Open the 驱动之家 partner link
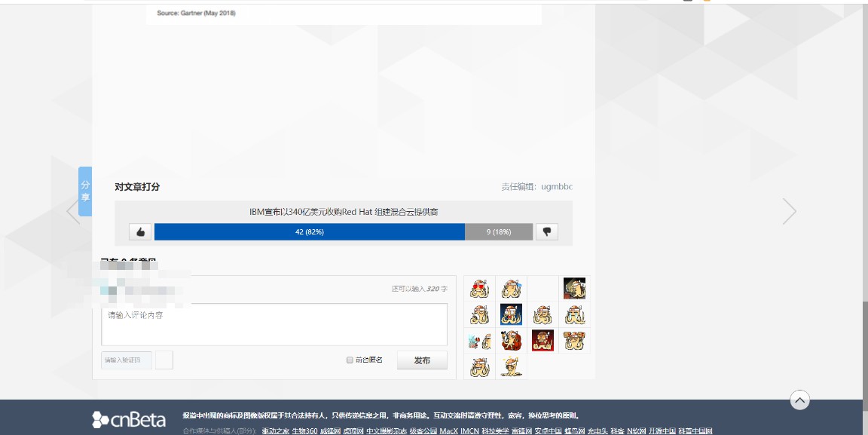 [276, 431]
